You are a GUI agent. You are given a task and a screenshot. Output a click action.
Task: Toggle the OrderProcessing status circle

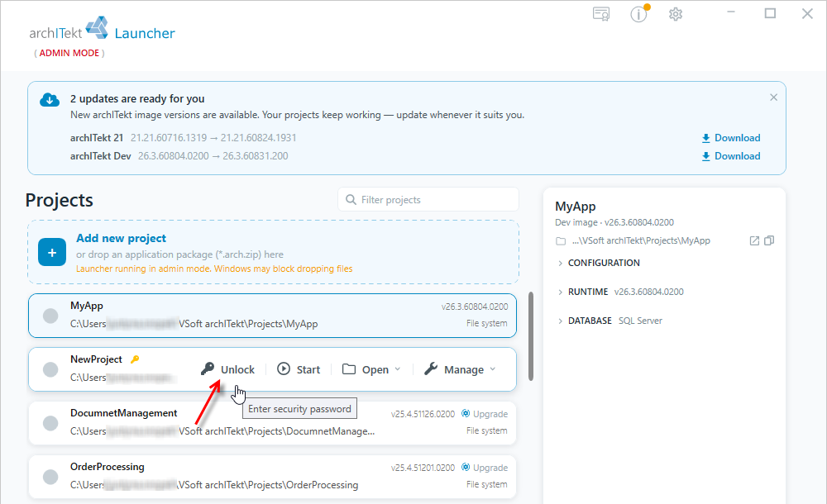50,477
